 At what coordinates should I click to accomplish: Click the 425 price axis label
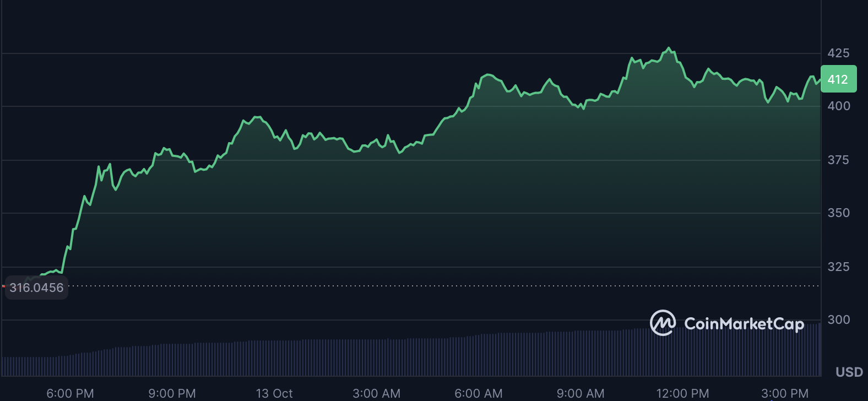click(x=838, y=53)
